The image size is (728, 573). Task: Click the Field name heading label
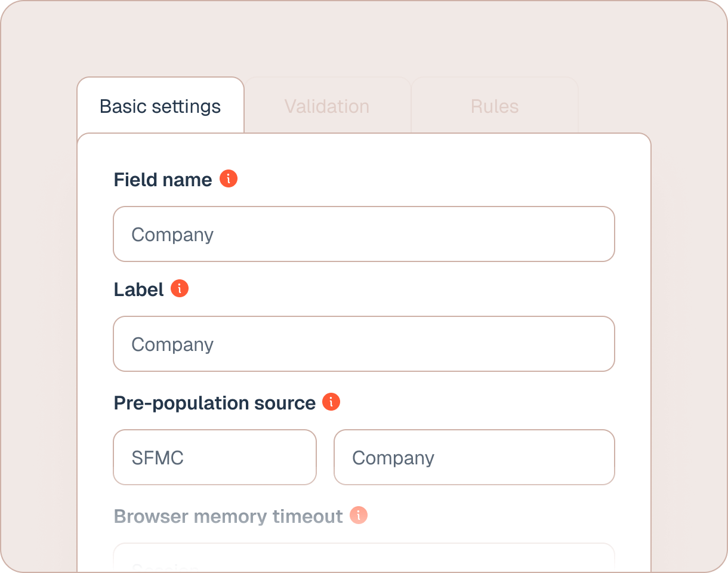tap(162, 180)
